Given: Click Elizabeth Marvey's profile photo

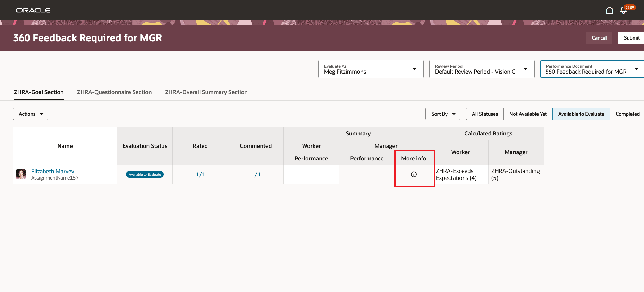Looking at the screenshot, I should (21, 174).
